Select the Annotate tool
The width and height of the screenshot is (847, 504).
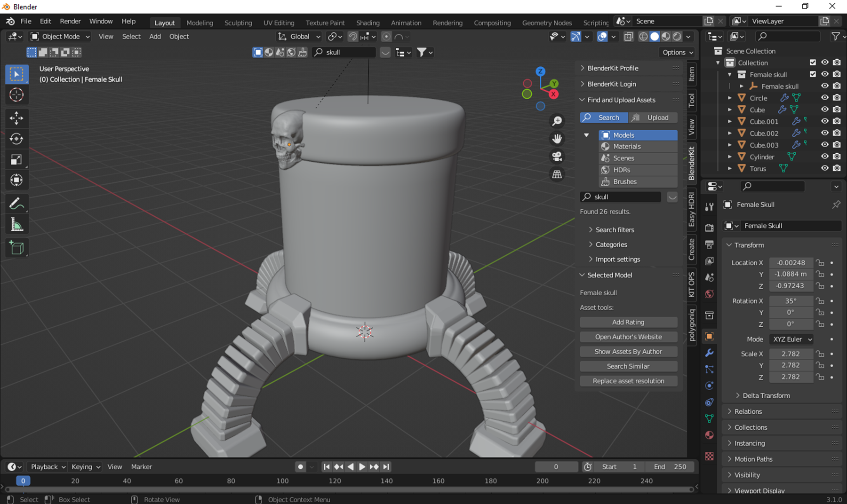click(16, 204)
